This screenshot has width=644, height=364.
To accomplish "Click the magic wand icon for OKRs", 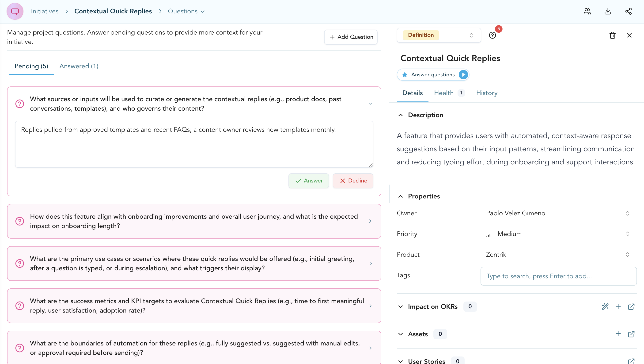I will (605, 307).
